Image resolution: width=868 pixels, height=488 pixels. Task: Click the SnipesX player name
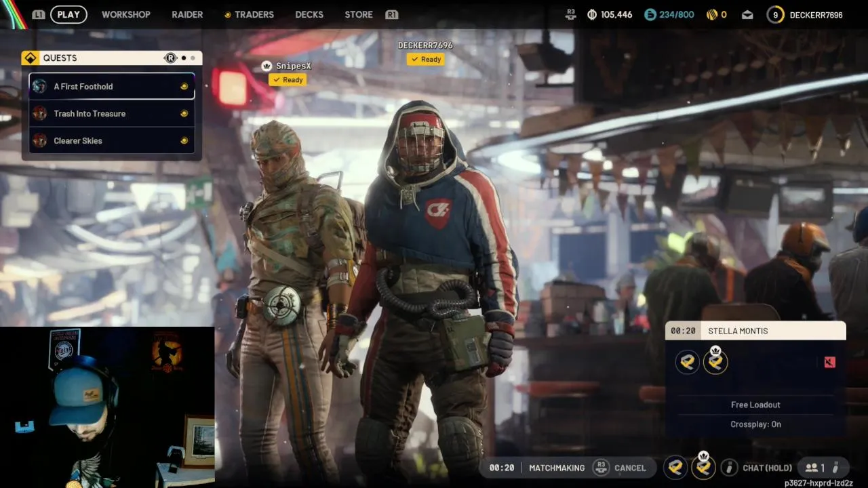294,66
